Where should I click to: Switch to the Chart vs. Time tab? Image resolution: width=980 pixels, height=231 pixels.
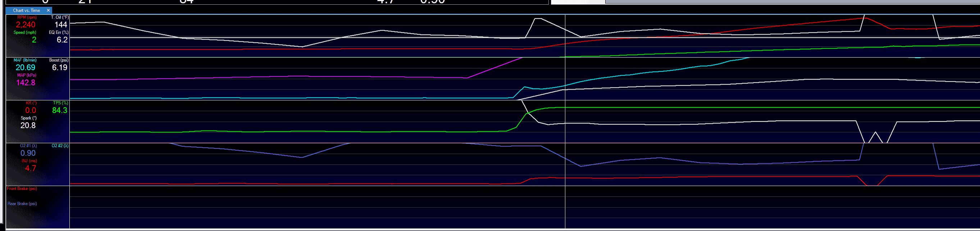(26, 10)
